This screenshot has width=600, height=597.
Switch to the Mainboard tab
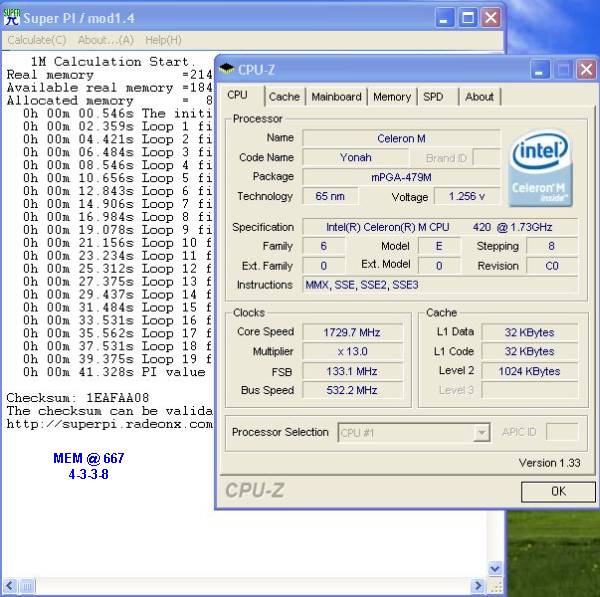tap(336, 97)
